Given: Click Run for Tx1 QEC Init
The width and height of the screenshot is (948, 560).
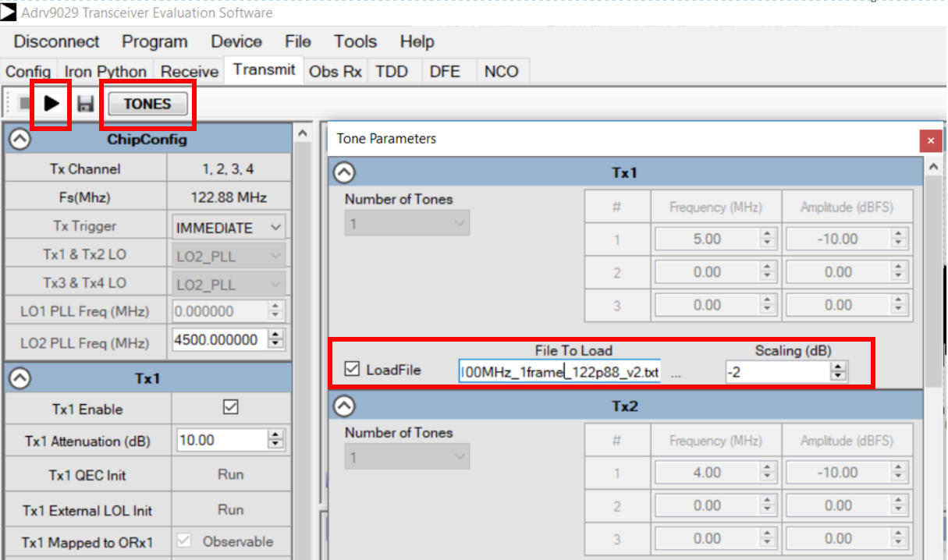Looking at the screenshot, I should 230,474.
